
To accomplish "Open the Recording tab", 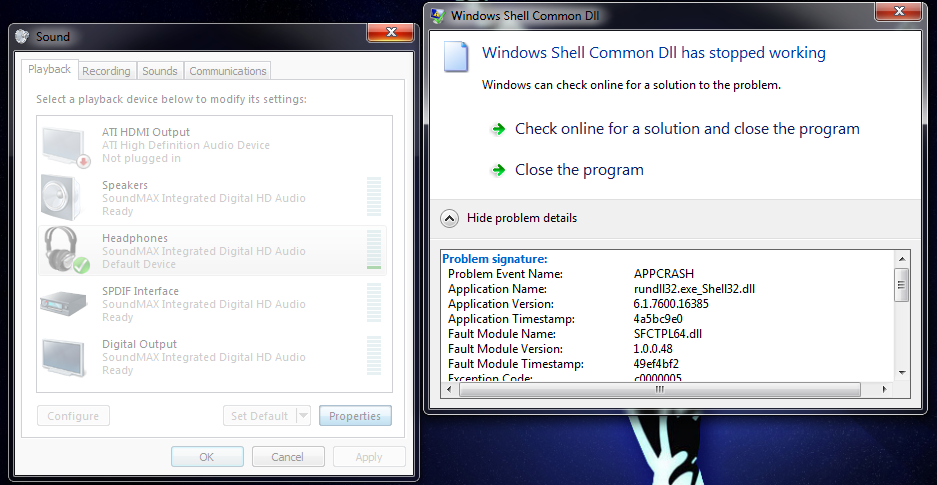I will pyautogui.click(x=106, y=71).
